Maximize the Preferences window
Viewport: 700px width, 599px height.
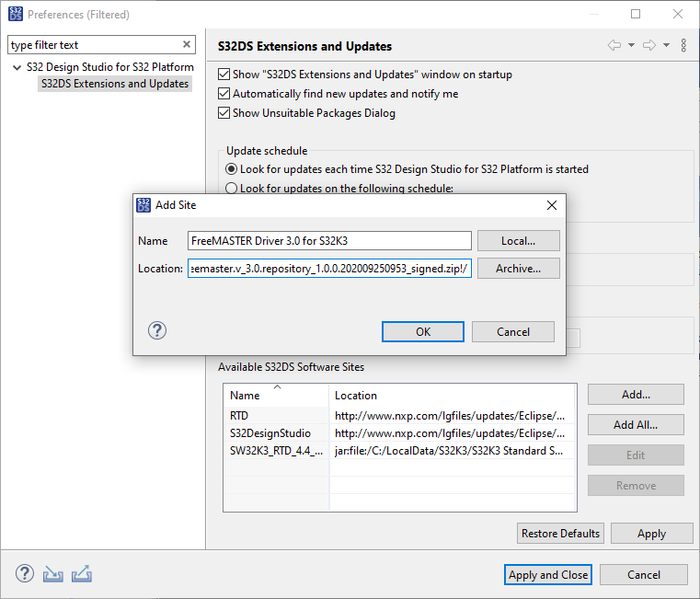(636, 14)
